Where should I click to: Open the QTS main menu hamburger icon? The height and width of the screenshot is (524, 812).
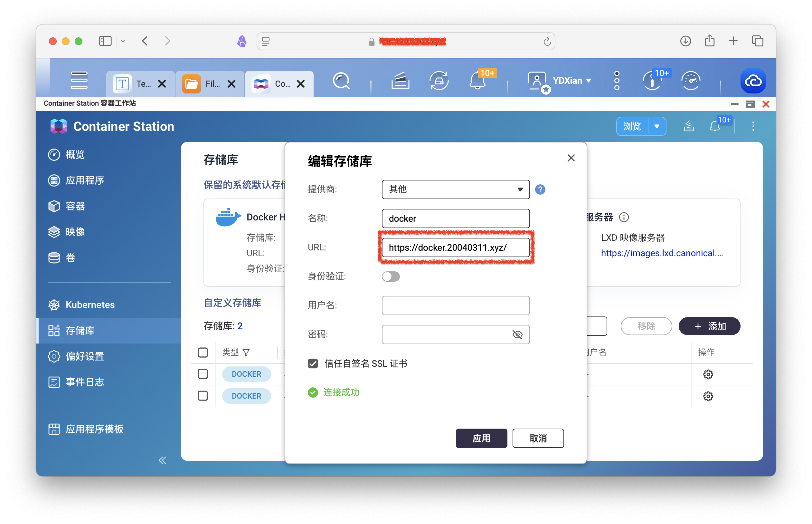79,81
